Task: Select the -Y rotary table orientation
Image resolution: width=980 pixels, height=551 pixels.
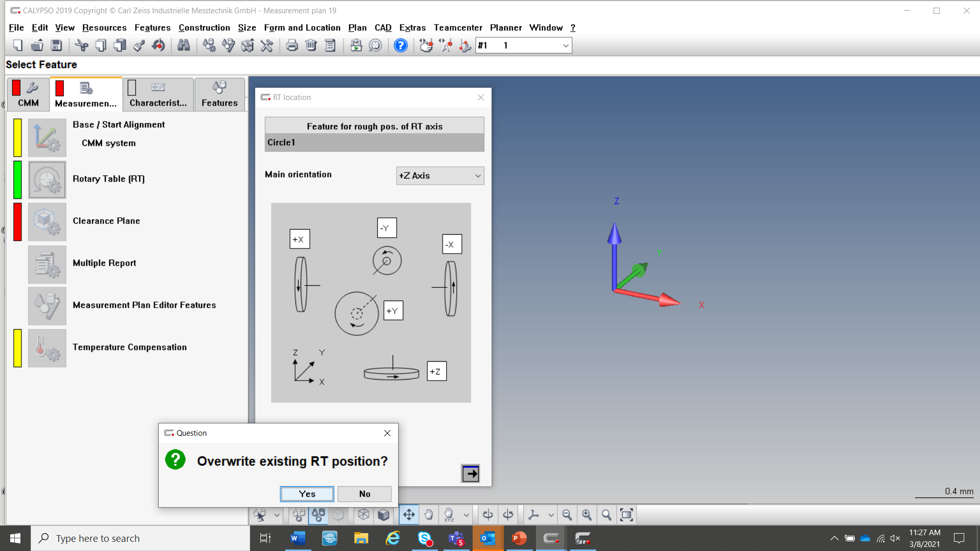Action: (x=386, y=228)
